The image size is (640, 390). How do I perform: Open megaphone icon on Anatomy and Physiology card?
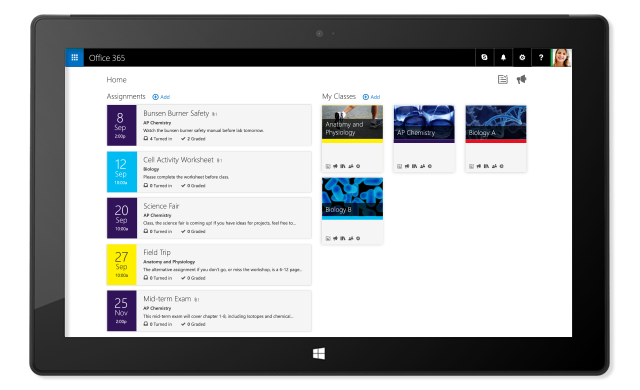(x=336, y=166)
